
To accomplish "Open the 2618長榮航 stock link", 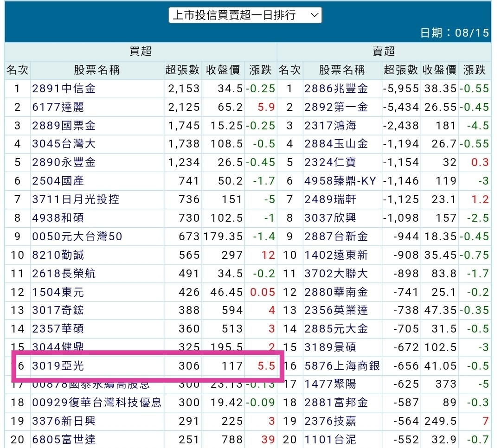I will tap(64, 274).
